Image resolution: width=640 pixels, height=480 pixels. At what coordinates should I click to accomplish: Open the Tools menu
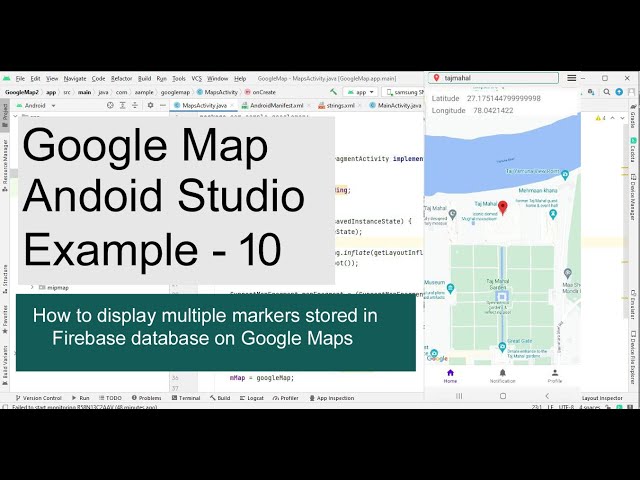tap(179, 78)
